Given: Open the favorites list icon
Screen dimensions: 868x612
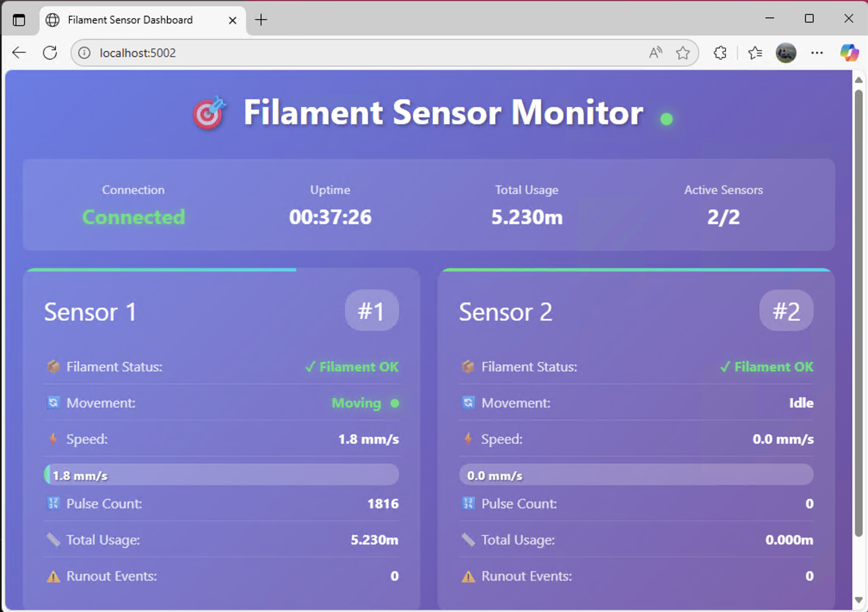Looking at the screenshot, I should point(755,53).
